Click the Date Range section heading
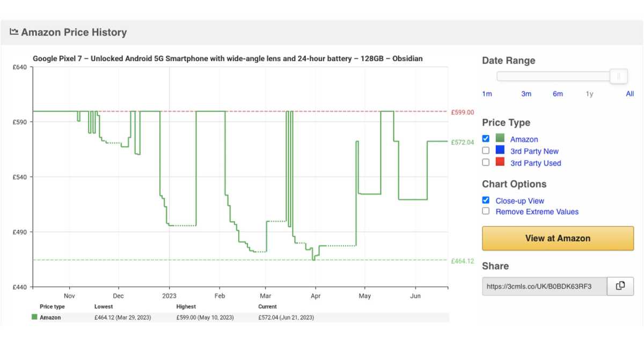Image resolution: width=644 pixels, height=362 pixels. coord(509,61)
